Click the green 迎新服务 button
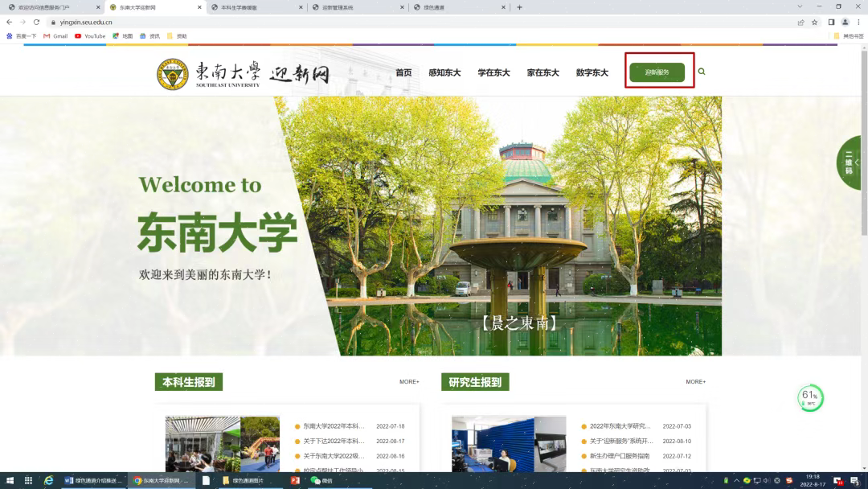 tap(657, 72)
